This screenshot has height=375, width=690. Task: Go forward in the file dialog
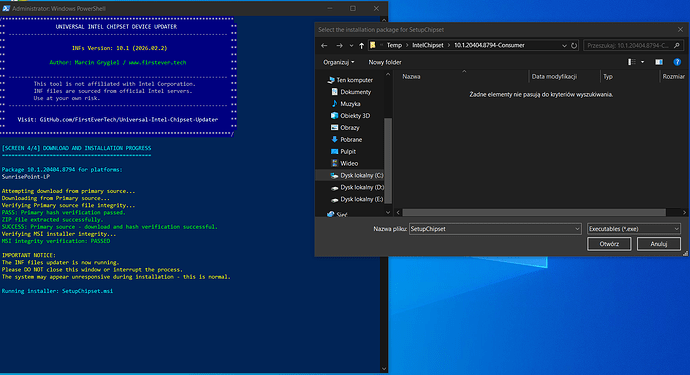(339, 45)
